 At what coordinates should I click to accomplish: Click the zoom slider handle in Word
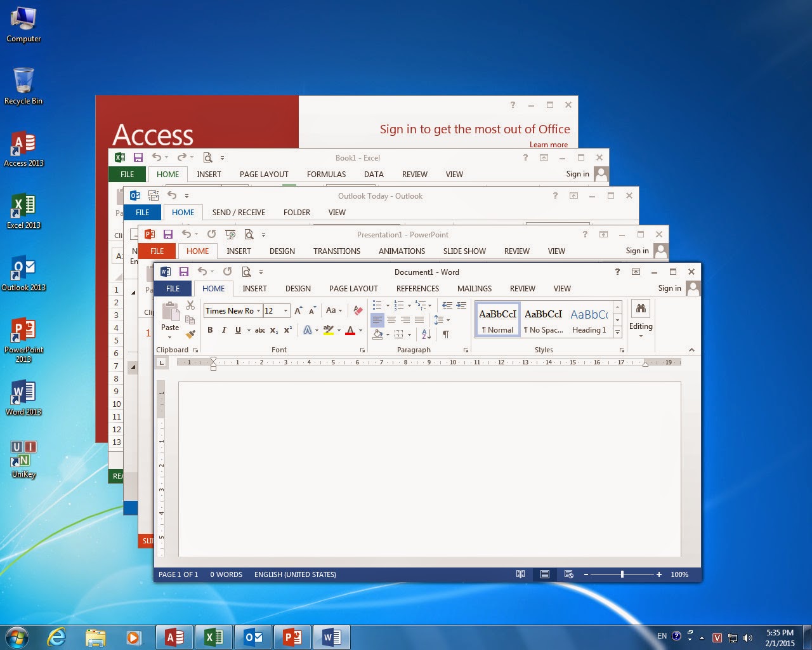[x=622, y=574]
